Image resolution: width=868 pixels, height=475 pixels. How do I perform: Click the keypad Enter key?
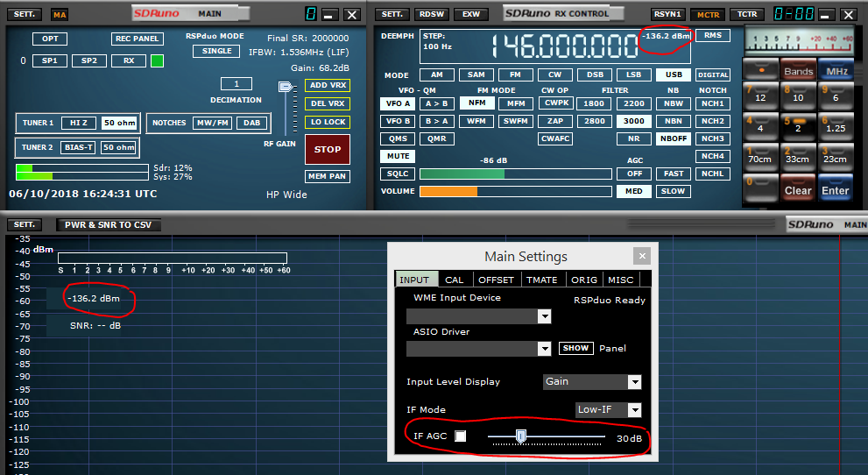[x=836, y=188]
